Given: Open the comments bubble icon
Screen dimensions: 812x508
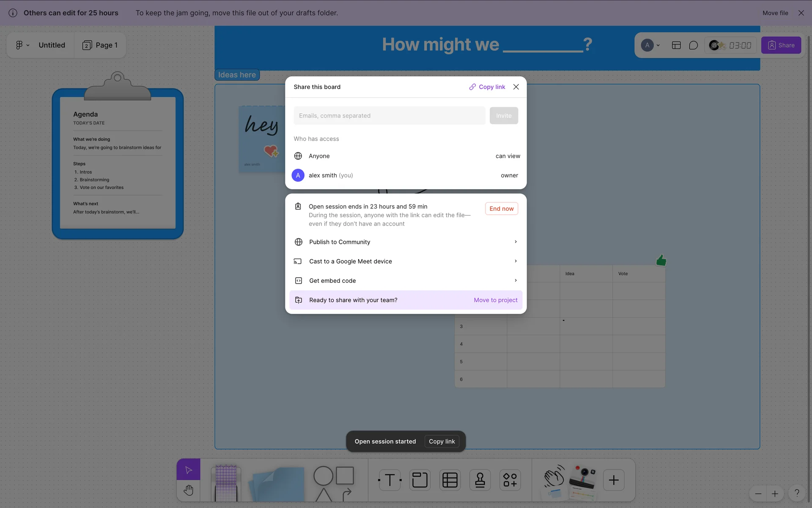Looking at the screenshot, I should pos(693,45).
